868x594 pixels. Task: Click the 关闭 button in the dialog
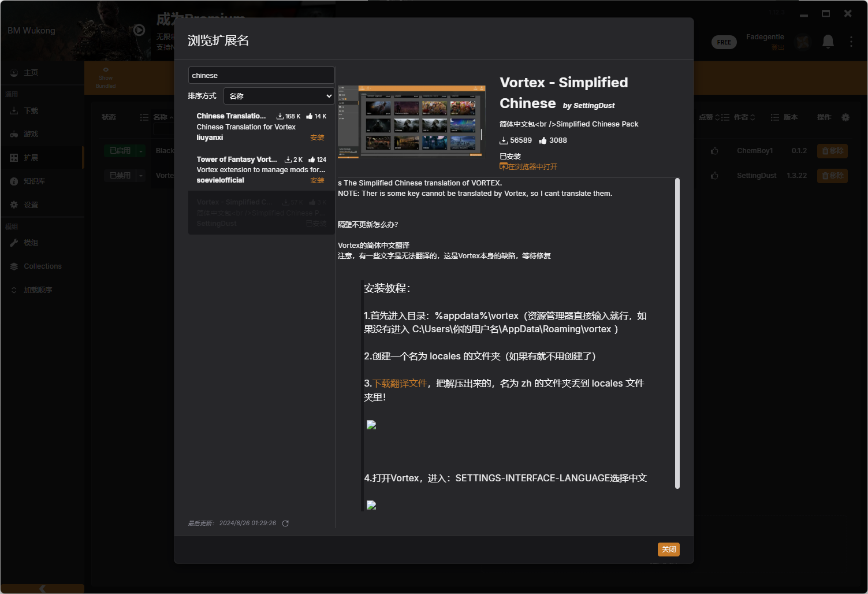669,550
